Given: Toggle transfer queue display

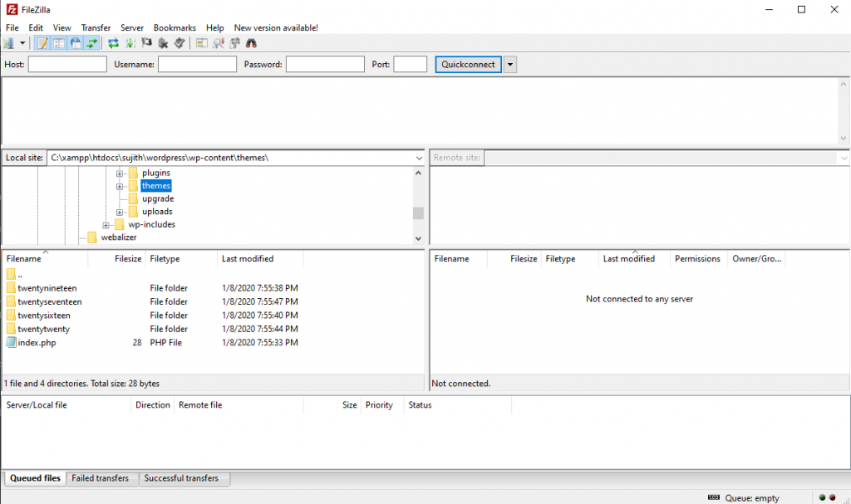Looking at the screenshot, I should coord(91,43).
